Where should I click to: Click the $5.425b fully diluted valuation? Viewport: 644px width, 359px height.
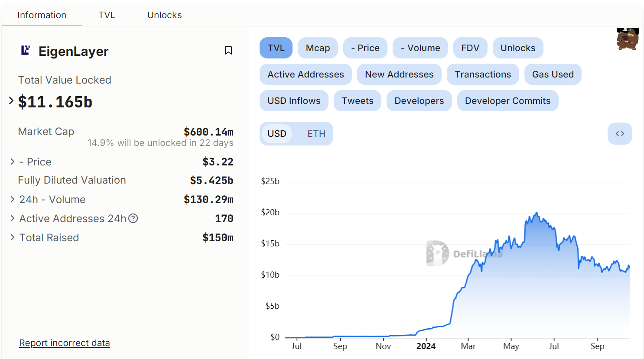point(211,180)
